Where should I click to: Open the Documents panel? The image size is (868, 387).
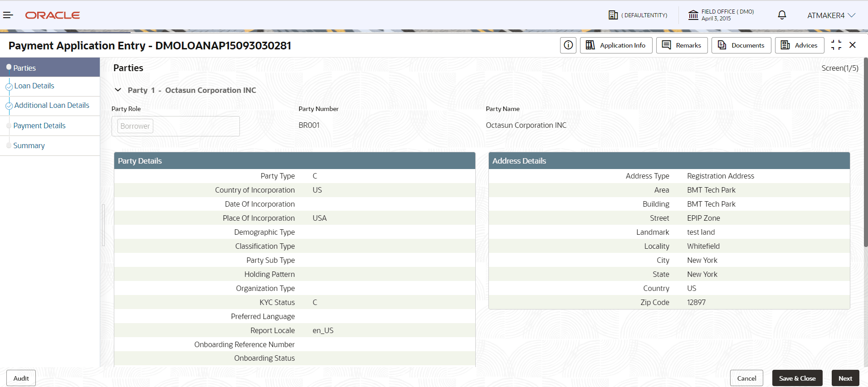pos(741,45)
